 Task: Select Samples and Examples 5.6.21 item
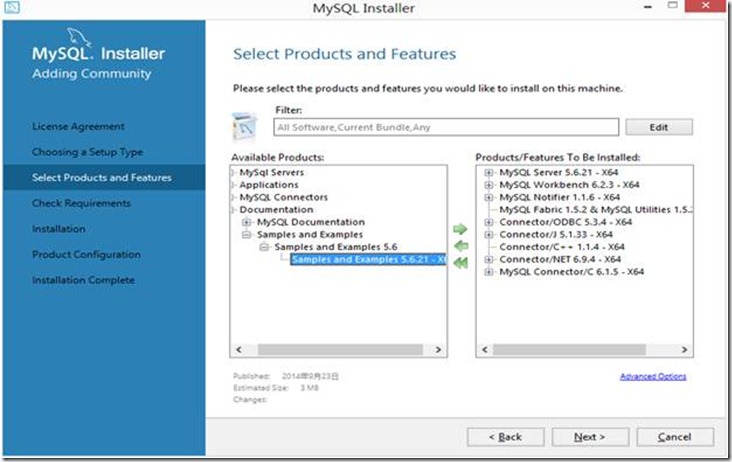pyautogui.click(x=368, y=259)
